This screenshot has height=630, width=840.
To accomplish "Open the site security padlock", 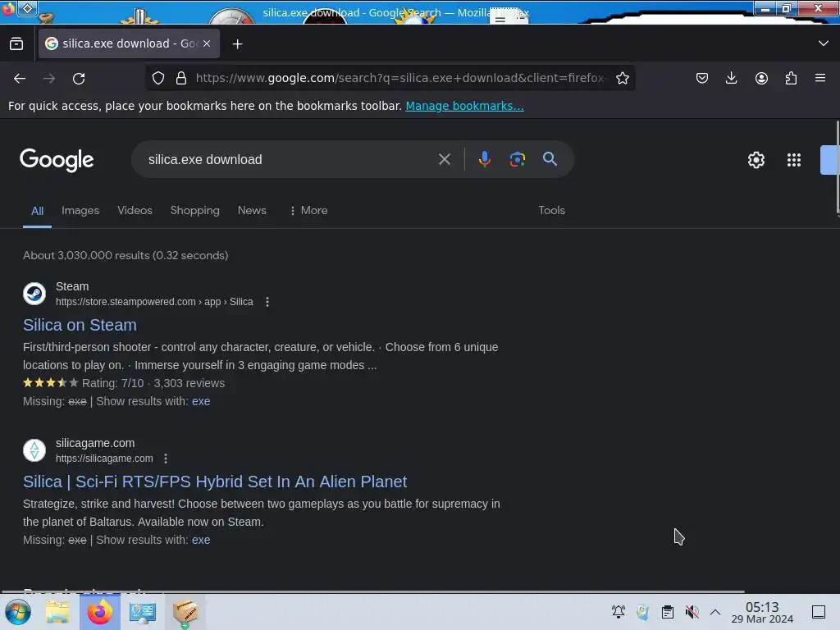I will [x=181, y=78].
